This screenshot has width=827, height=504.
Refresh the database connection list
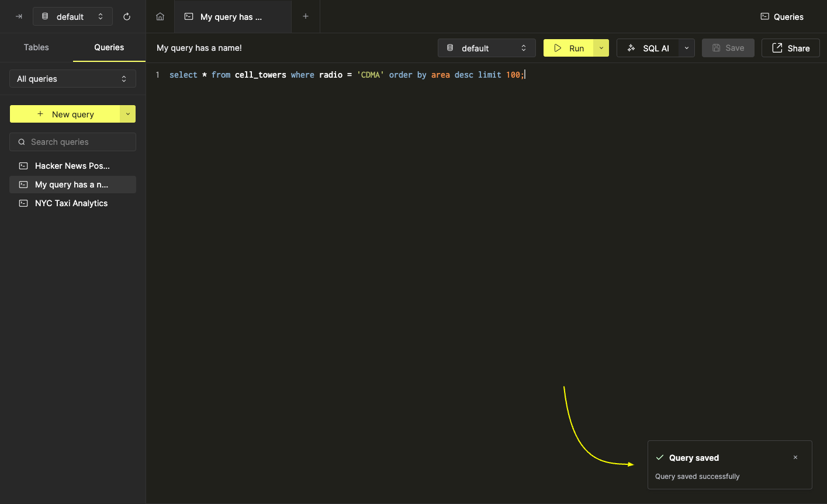tap(127, 16)
